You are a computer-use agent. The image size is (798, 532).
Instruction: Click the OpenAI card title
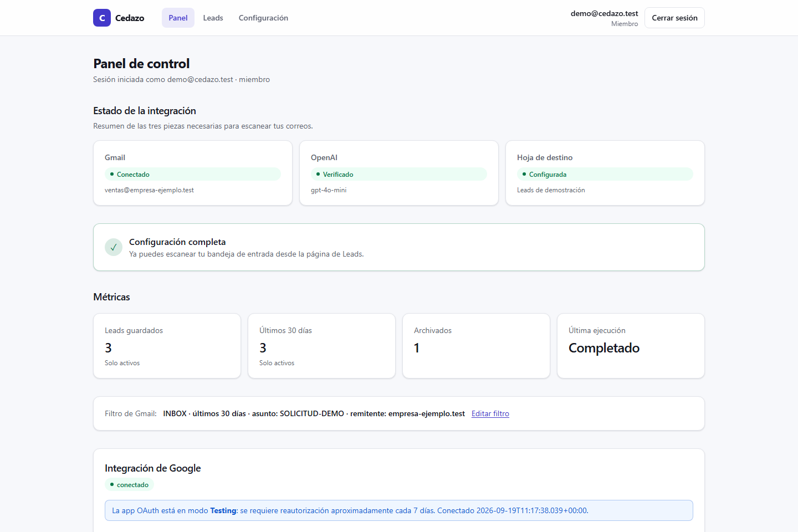(324, 157)
